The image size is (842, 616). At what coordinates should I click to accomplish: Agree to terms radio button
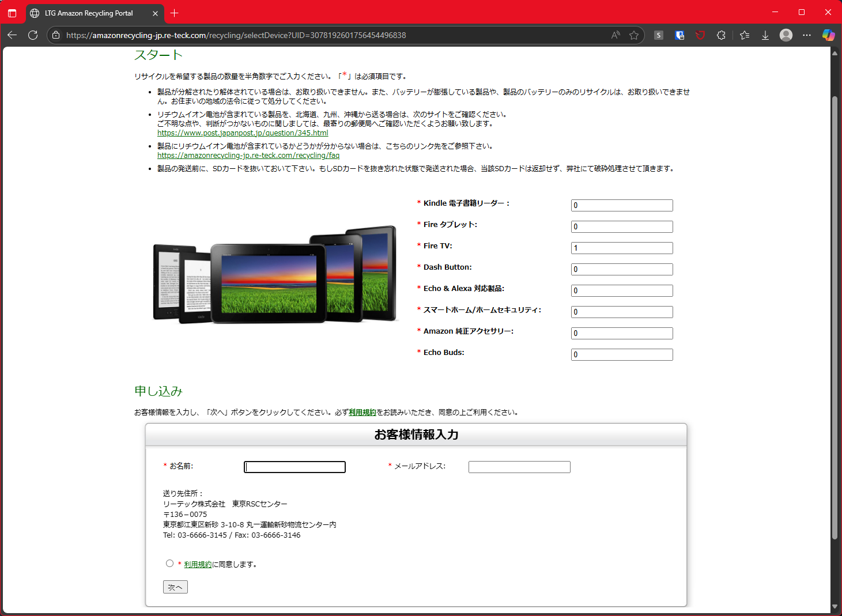[x=169, y=564]
